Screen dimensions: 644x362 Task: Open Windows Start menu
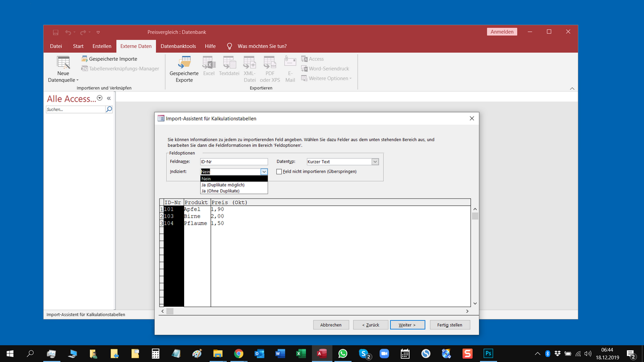pos(10,353)
